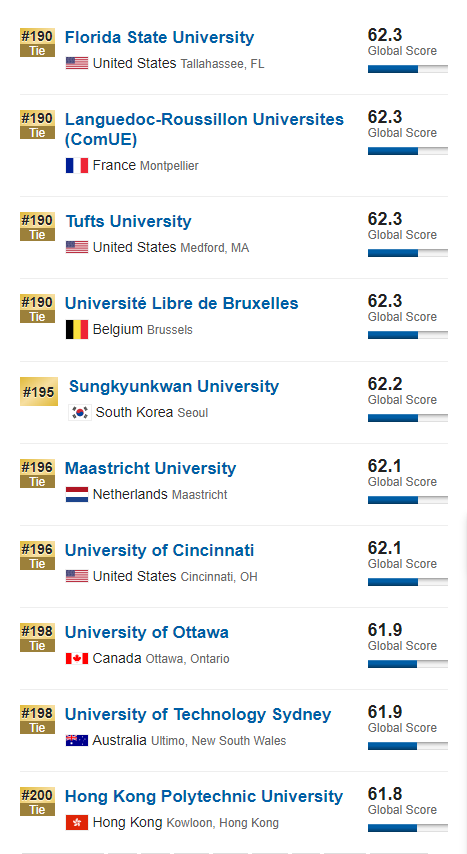Click the Belgium flag icon
This screenshot has width=467, height=854.
(77, 330)
